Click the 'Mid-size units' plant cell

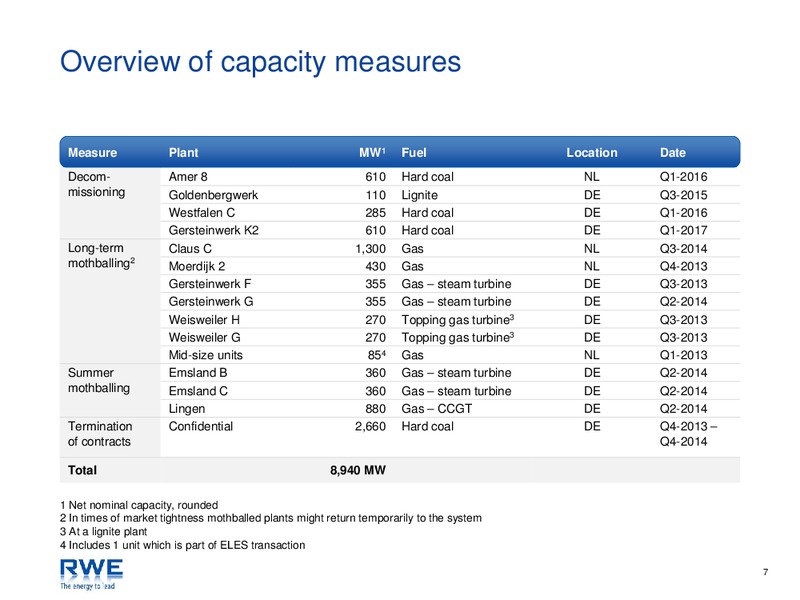(206, 356)
